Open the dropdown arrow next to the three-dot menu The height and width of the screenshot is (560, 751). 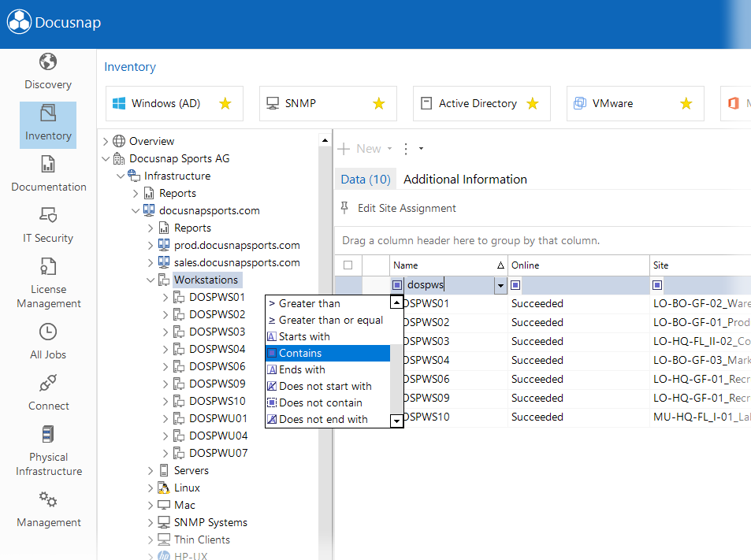click(x=421, y=149)
